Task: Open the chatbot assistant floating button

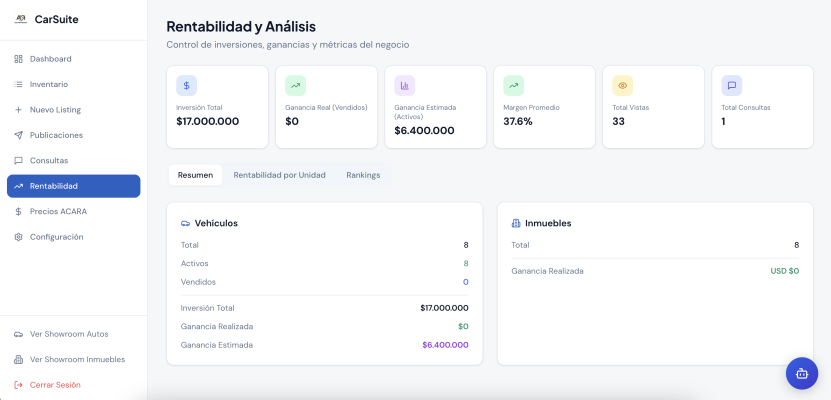Action: click(x=801, y=374)
